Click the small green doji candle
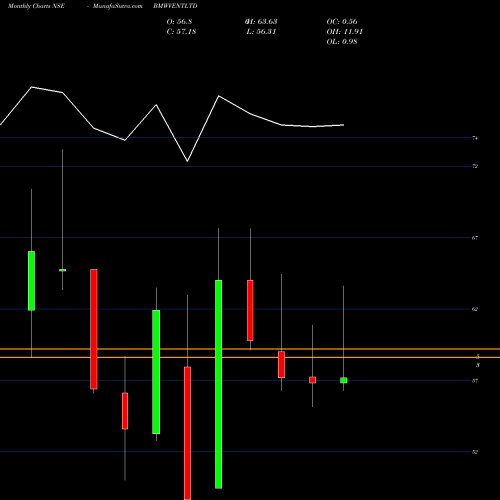The width and height of the screenshot is (500, 500). point(62,270)
